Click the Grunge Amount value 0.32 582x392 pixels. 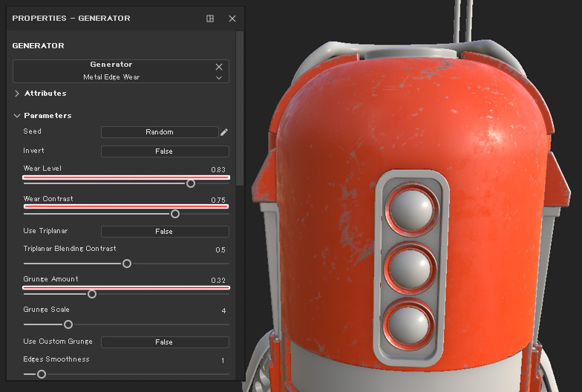[218, 281]
